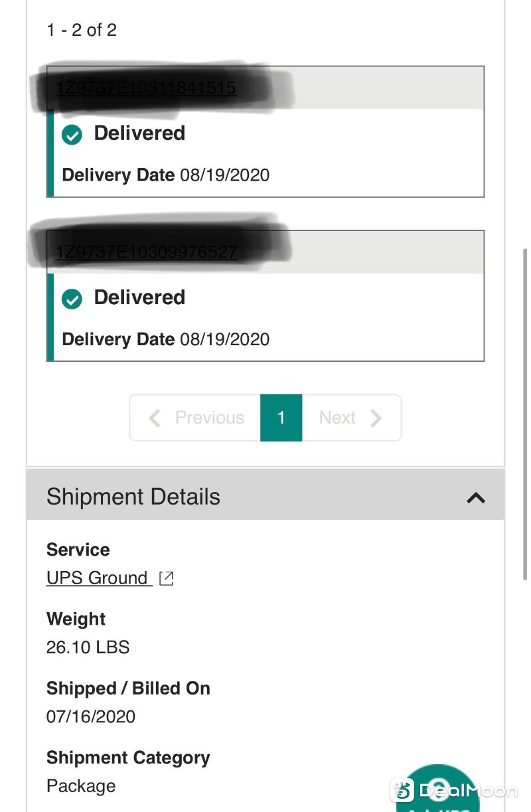Click the Next page button

(x=351, y=418)
